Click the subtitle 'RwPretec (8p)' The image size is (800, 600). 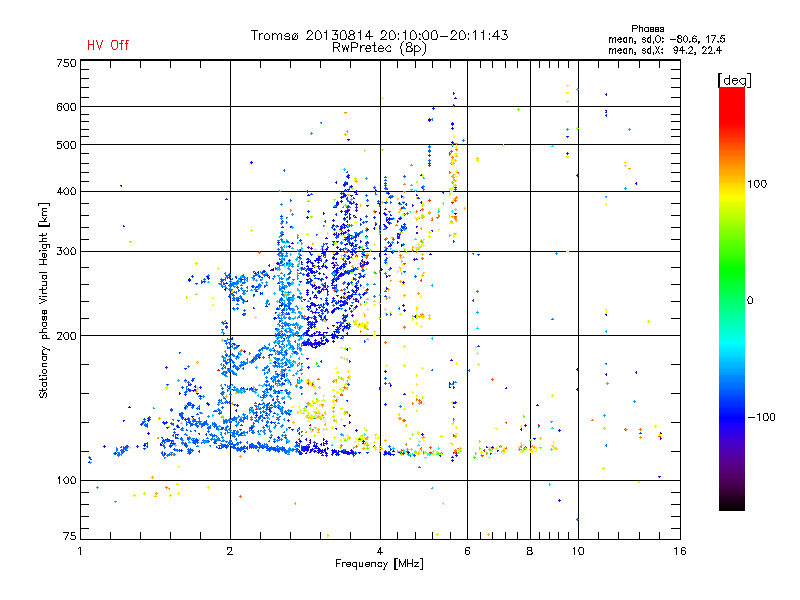coord(379,48)
